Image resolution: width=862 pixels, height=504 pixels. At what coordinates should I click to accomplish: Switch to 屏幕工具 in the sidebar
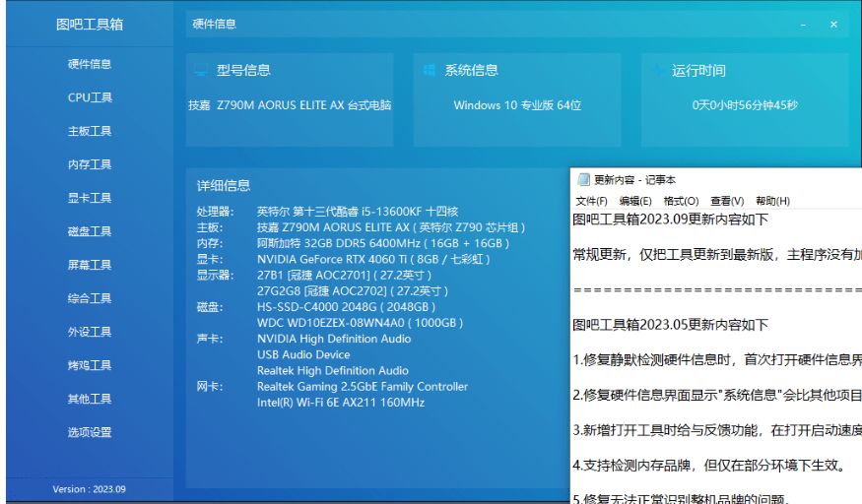90,265
